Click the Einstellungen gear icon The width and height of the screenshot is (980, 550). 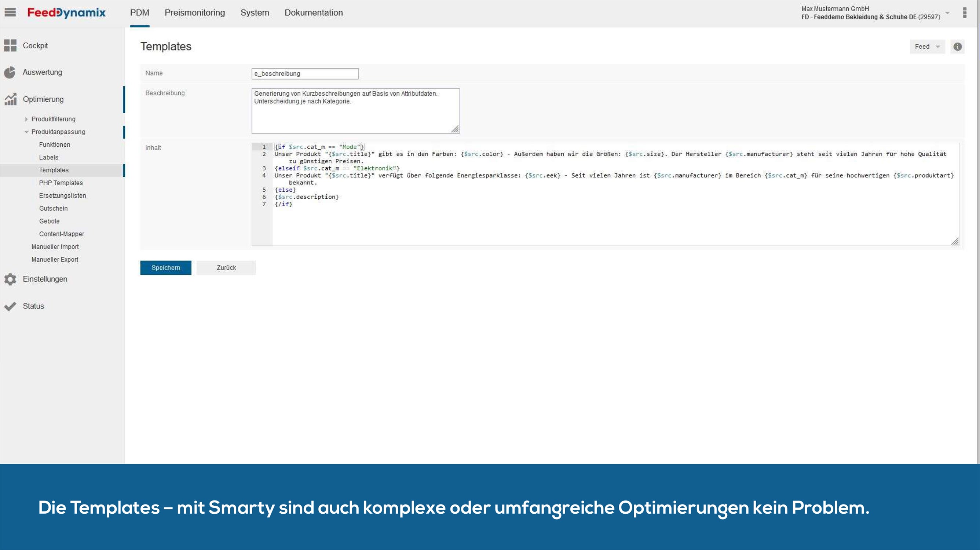[x=10, y=279]
